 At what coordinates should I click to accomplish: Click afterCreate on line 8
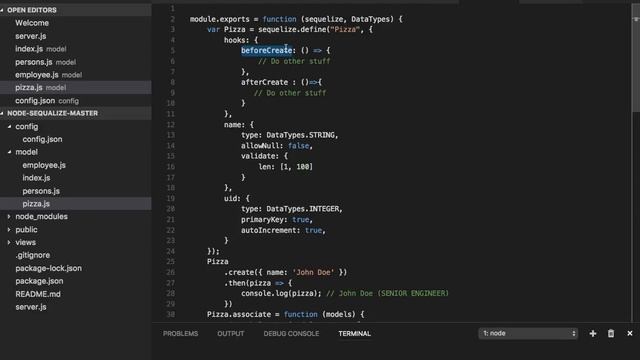click(264, 82)
